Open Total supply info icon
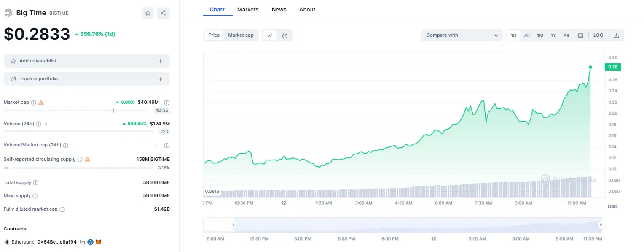 pyautogui.click(x=35, y=183)
